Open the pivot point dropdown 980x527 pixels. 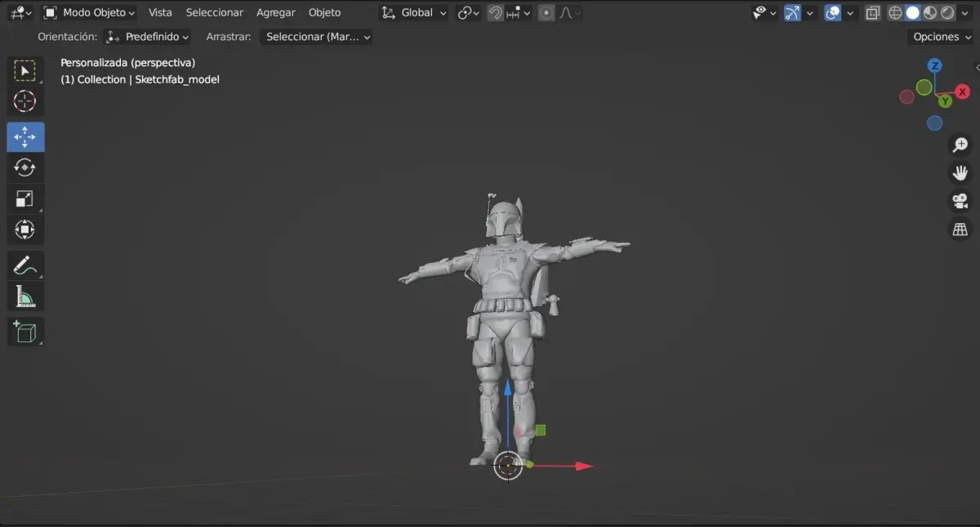pyautogui.click(x=469, y=13)
